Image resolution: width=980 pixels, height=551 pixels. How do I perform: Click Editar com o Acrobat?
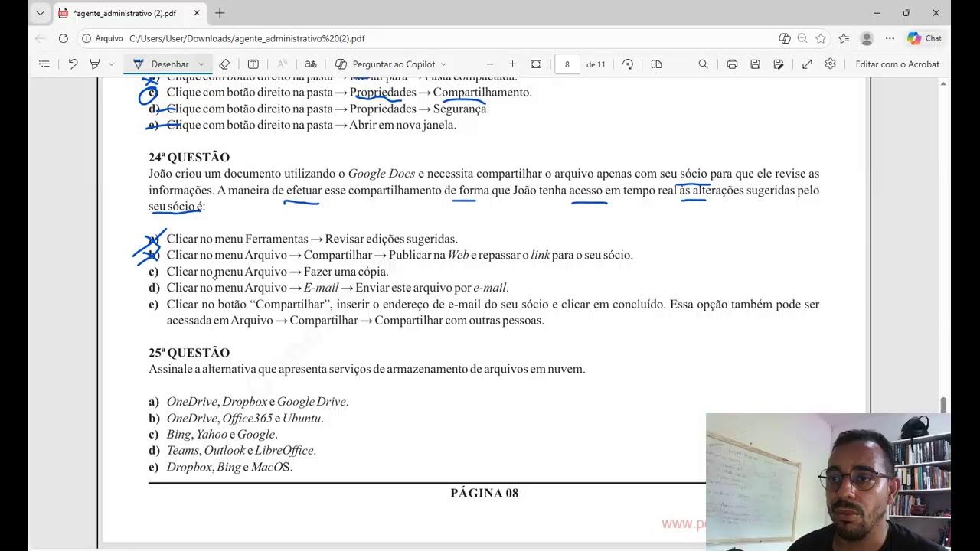click(x=897, y=64)
